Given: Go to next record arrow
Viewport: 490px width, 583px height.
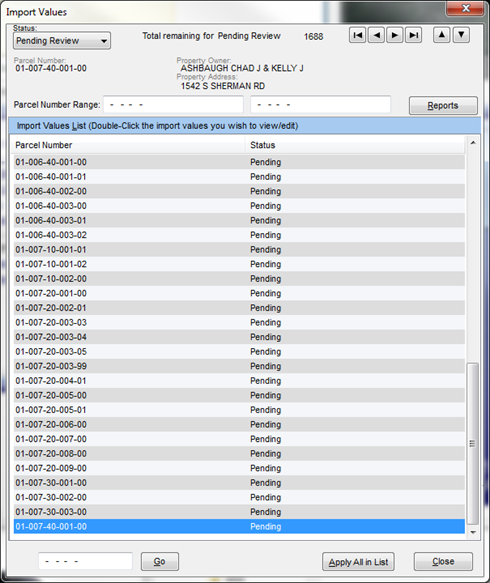Looking at the screenshot, I should [395, 35].
